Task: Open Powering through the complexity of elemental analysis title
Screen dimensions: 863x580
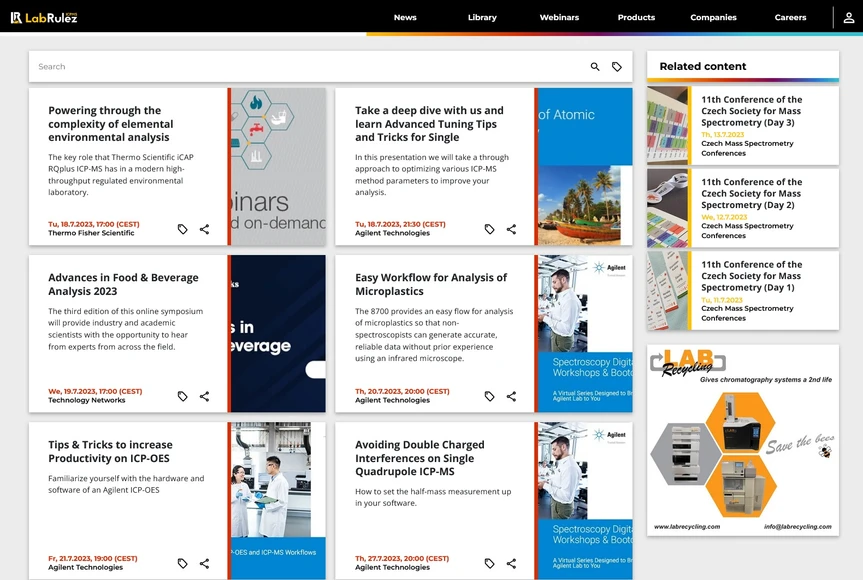Action: tap(111, 124)
